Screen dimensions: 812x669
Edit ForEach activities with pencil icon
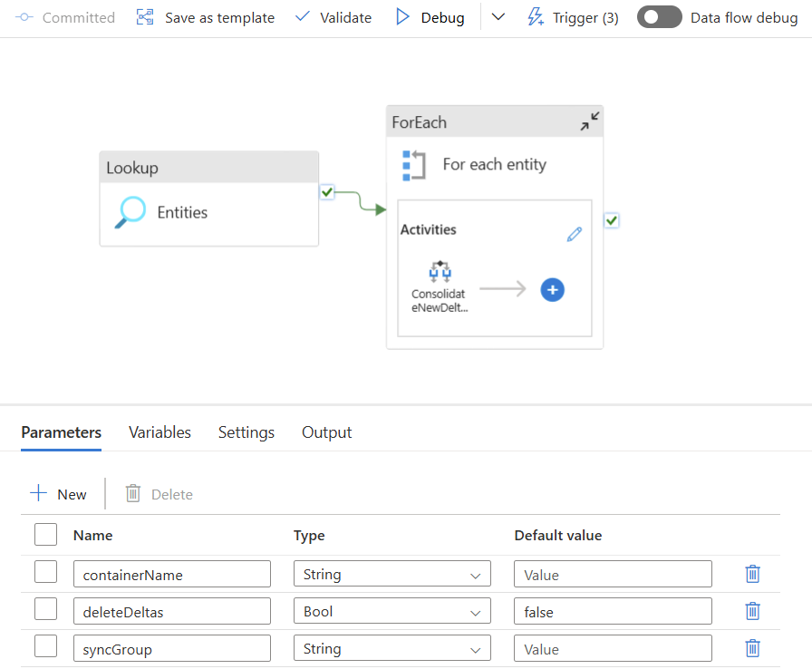click(x=574, y=234)
